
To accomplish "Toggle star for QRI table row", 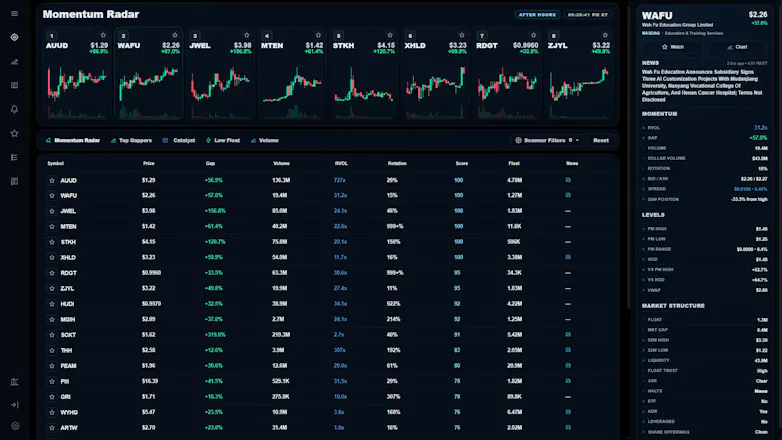I will pyautogui.click(x=51, y=397).
